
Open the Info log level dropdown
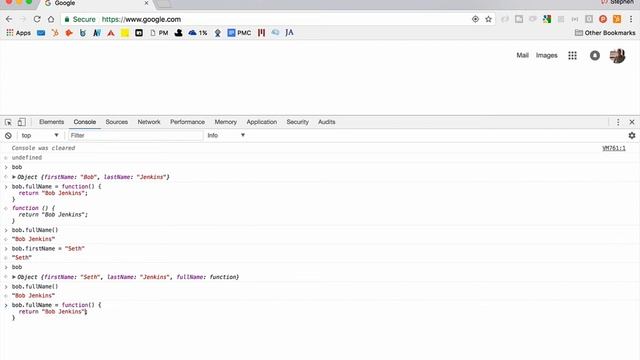226,136
